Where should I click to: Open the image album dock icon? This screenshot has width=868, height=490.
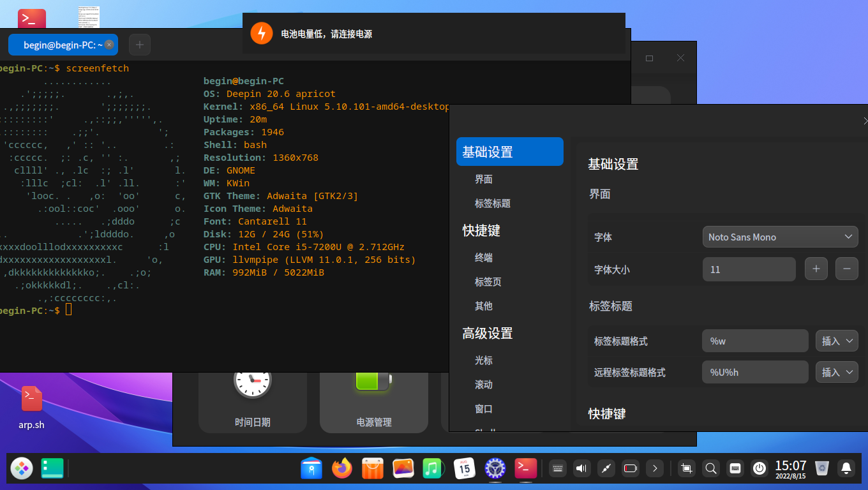click(403, 468)
